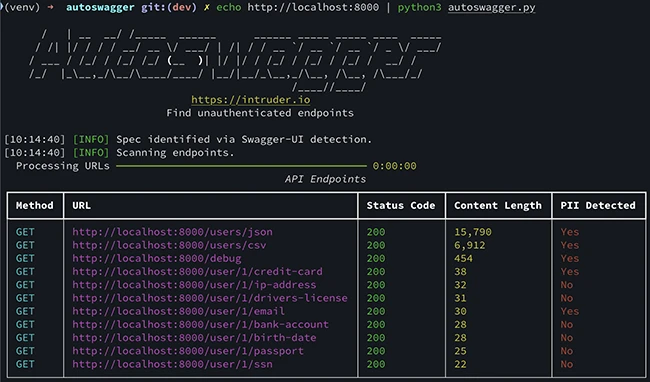Open the user/1/credit-card URL

197,272
